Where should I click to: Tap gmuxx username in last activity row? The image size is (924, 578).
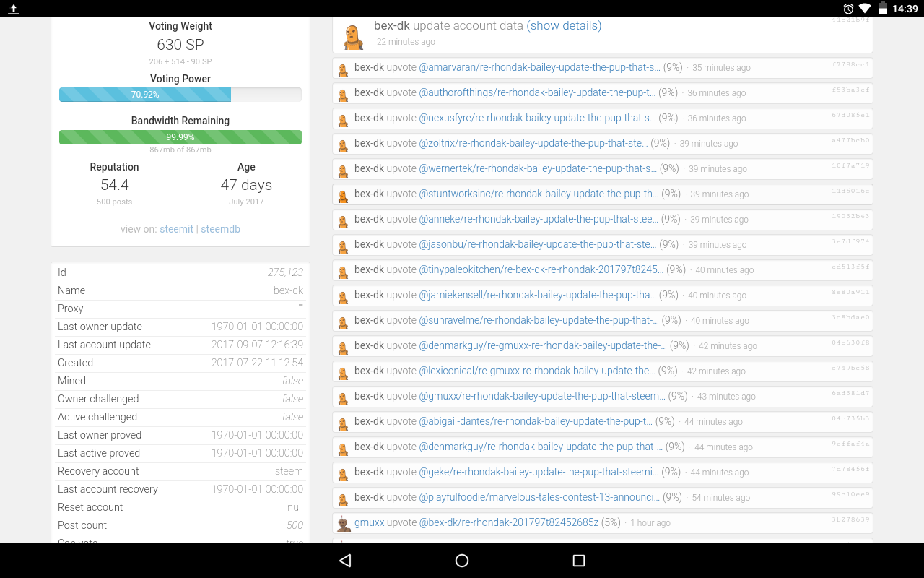369,522
